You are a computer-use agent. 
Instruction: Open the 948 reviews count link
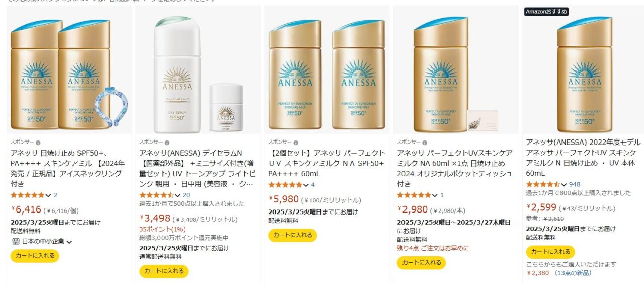click(x=575, y=184)
